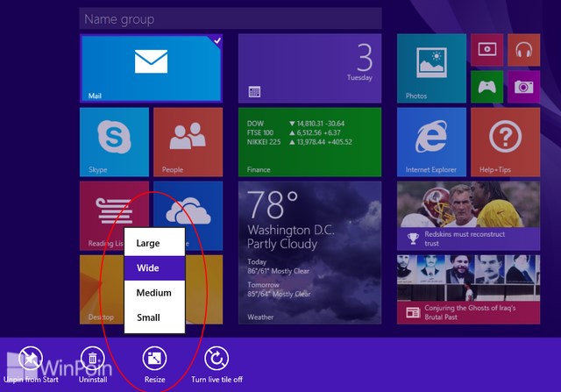Open the Weather tile for Washington D.C.
561x392 pixels.
(x=309, y=253)
